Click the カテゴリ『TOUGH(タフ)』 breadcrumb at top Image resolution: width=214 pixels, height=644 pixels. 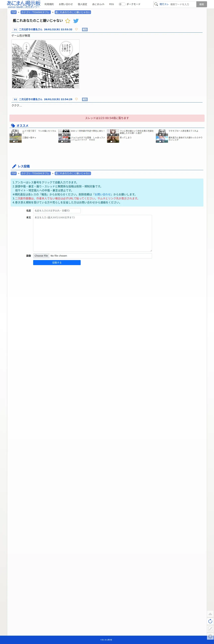(36, 12)
